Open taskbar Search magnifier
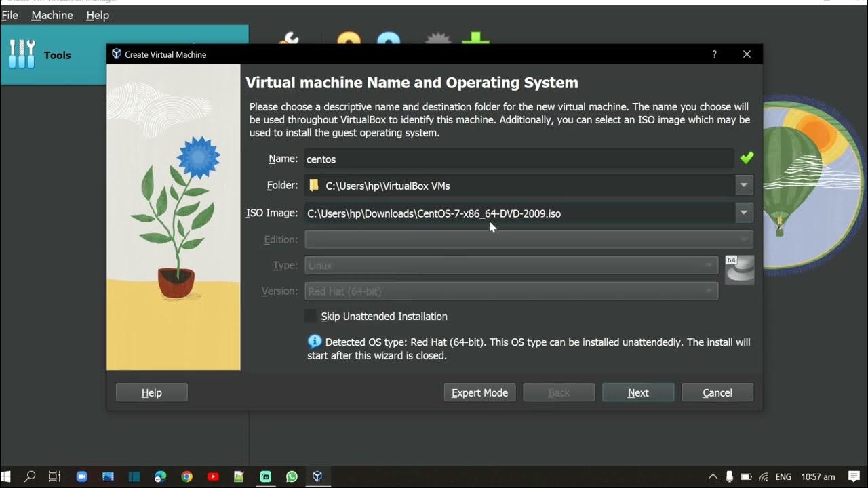The height and width of the screenshot is (488, 868). 30,476
